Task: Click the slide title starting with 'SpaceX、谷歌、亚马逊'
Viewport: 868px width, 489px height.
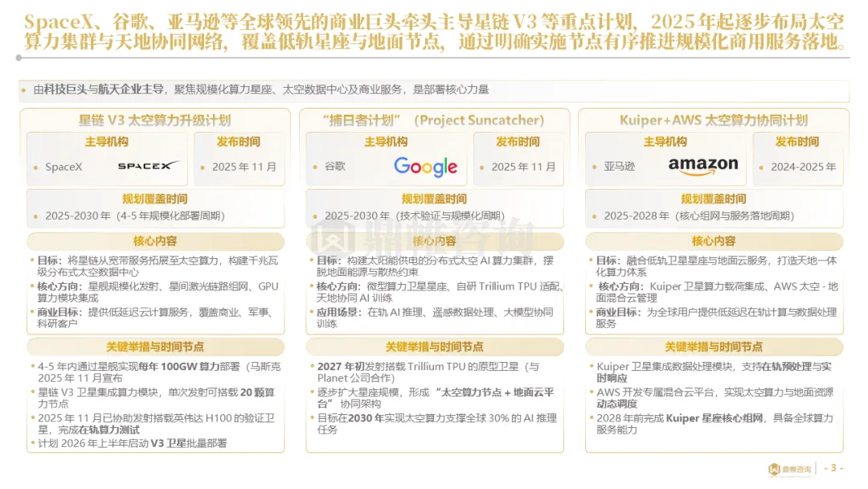Action: pyautogui.click(x=434, y=31)
